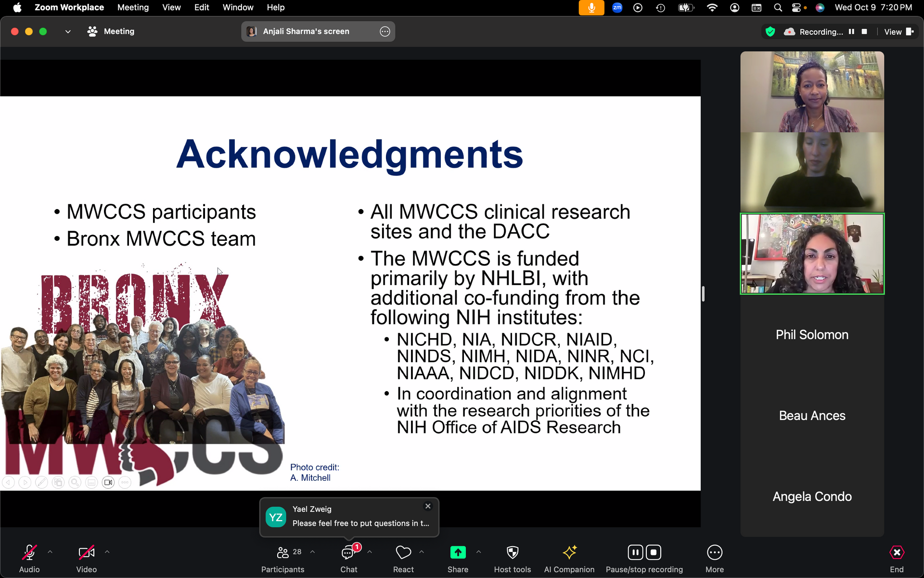The image size is (924, 578).
Task: Expand share options arrow beside Share
Action: click(x=478, y=552)
